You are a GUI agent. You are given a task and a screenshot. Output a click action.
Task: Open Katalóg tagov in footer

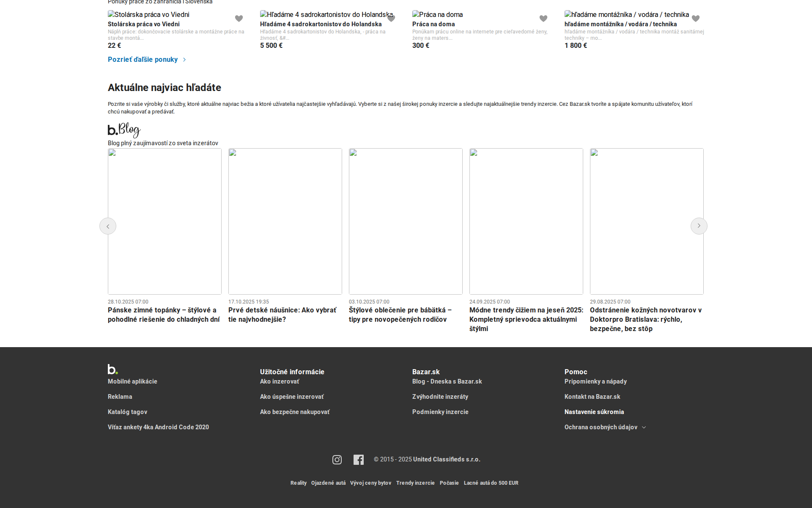pos(127,412)
